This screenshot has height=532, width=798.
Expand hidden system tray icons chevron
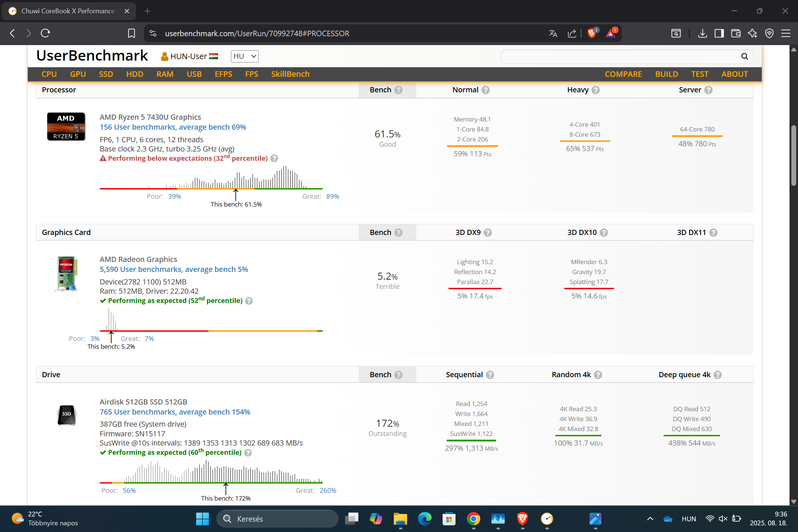click(x=650, y=519)
